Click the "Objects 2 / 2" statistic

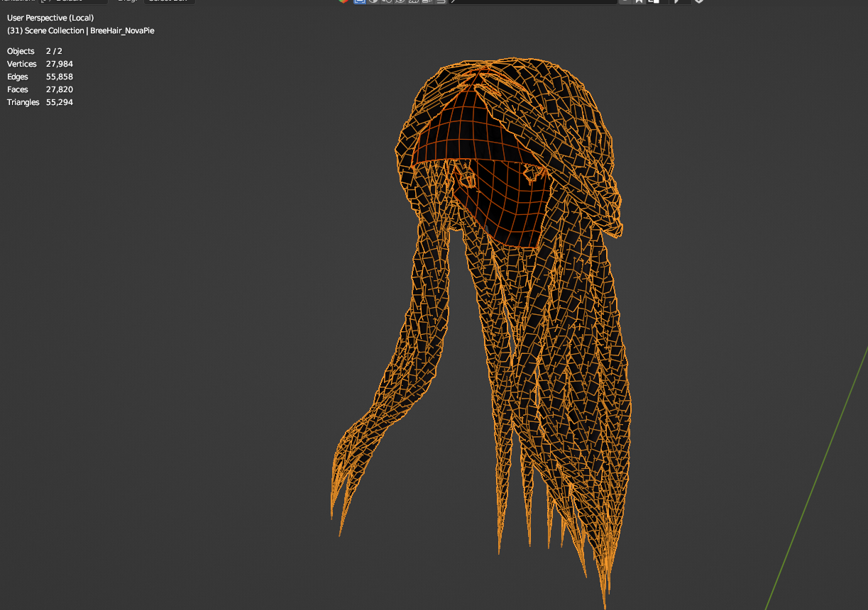tap(35, 51)
